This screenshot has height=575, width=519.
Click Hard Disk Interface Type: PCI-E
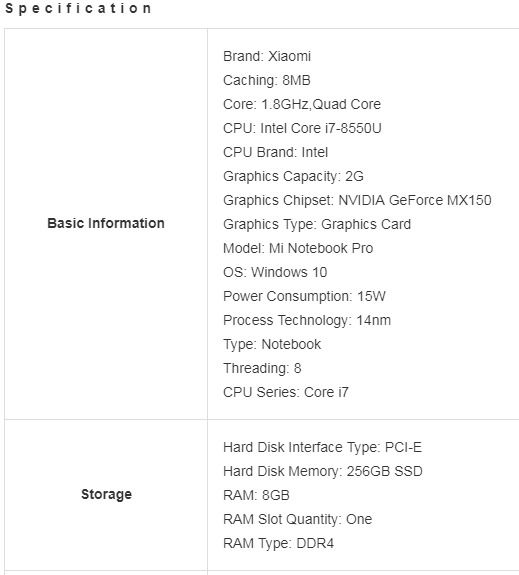(322, 447)
